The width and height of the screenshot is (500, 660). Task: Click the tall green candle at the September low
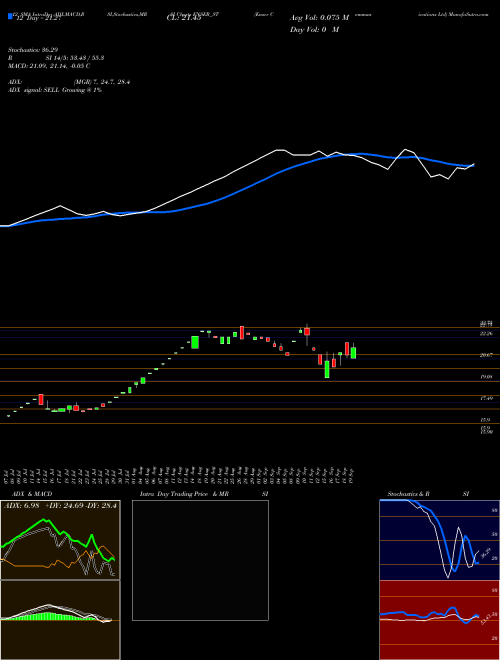pos(327,368)
